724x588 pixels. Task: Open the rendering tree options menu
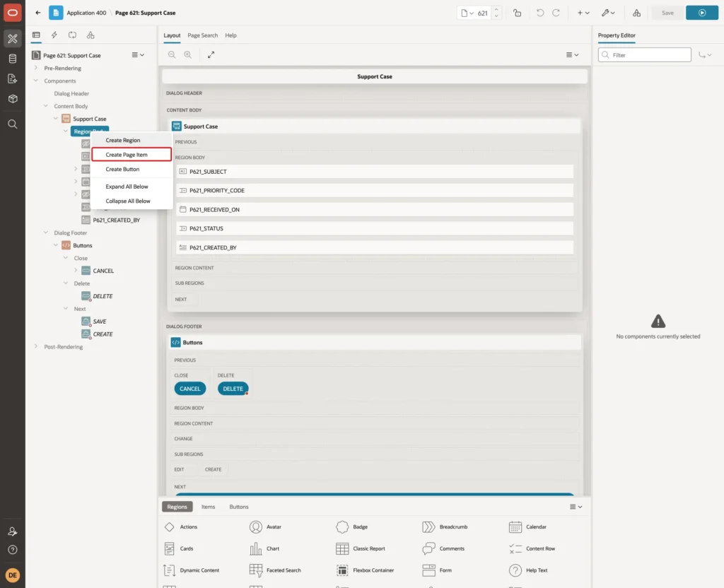point(138,55)
